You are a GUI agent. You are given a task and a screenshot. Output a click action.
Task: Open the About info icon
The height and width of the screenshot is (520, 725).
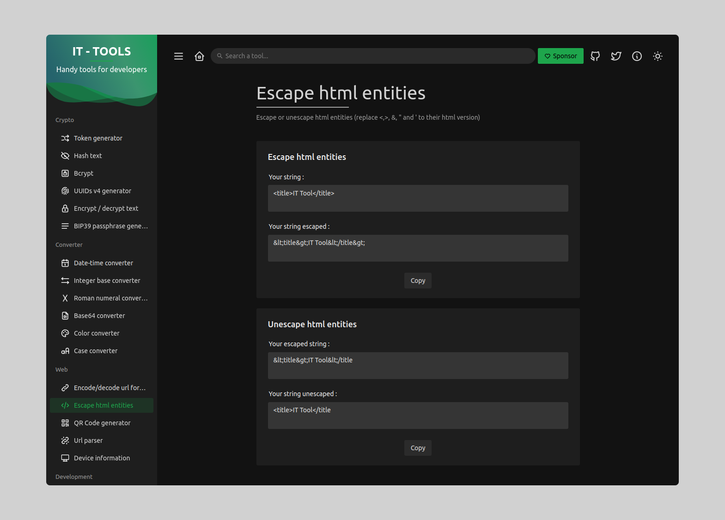[x=637, y=56]
